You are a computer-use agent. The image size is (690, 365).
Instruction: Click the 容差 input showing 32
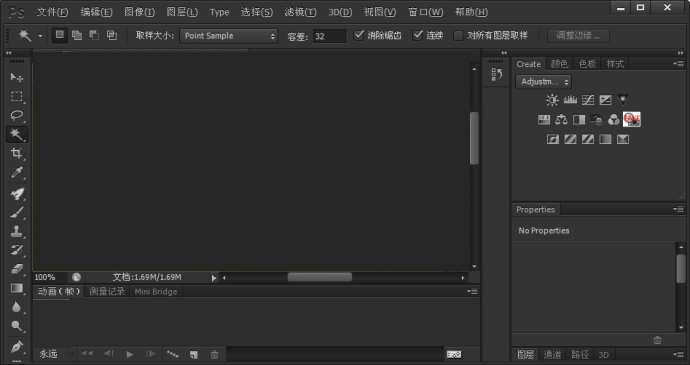[330, 36]
